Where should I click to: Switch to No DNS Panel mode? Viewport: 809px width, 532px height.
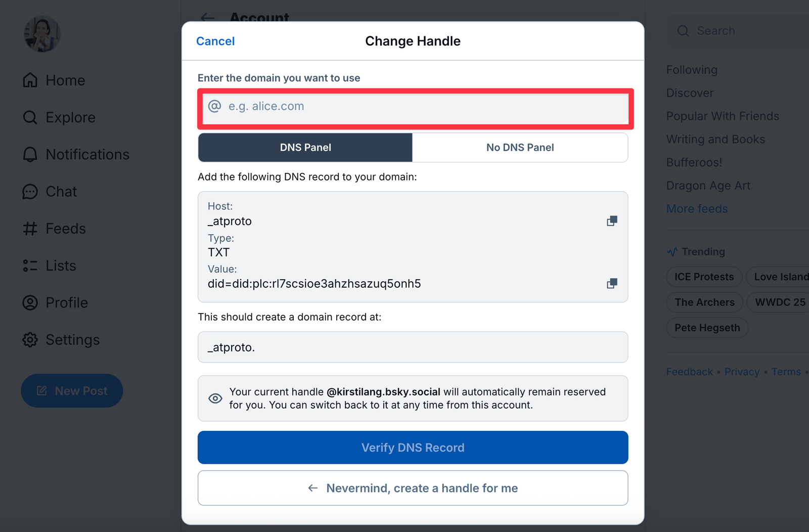point(520,147)
